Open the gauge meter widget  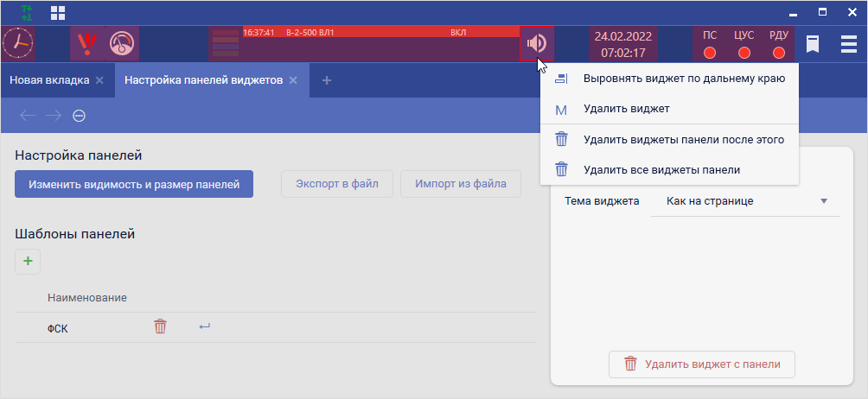122,43
